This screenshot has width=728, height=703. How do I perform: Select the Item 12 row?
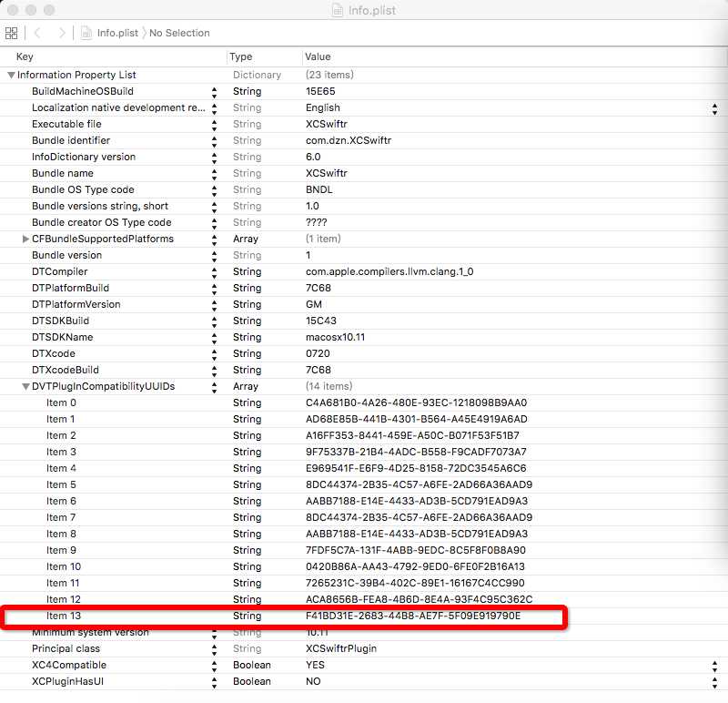[364, 599]
